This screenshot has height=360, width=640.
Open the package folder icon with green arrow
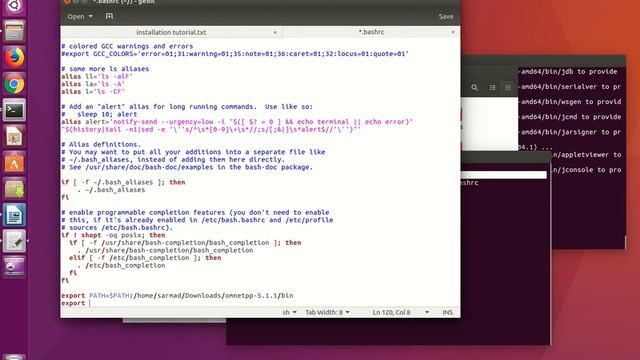click(14, 189)
